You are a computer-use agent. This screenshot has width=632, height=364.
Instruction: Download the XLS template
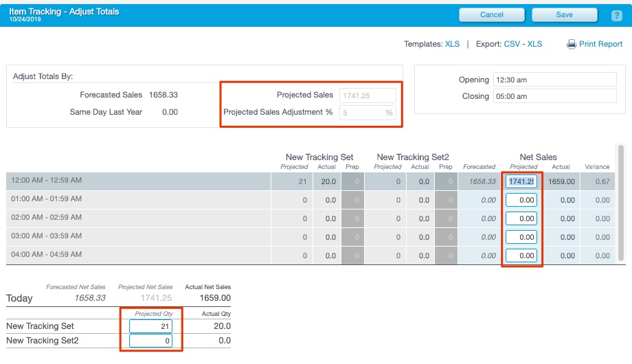click(x=452, y=44)
